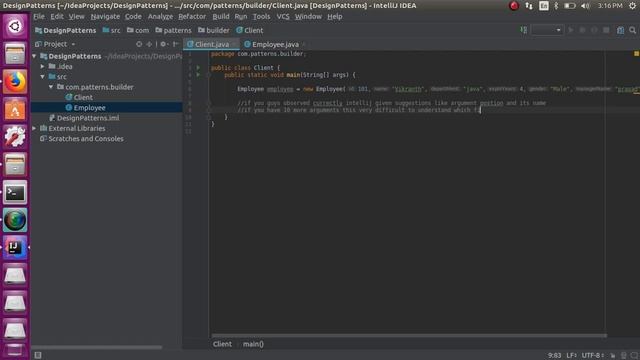Click the Hide Project panel icon
The image size is (640, 360).
[176, 44]
